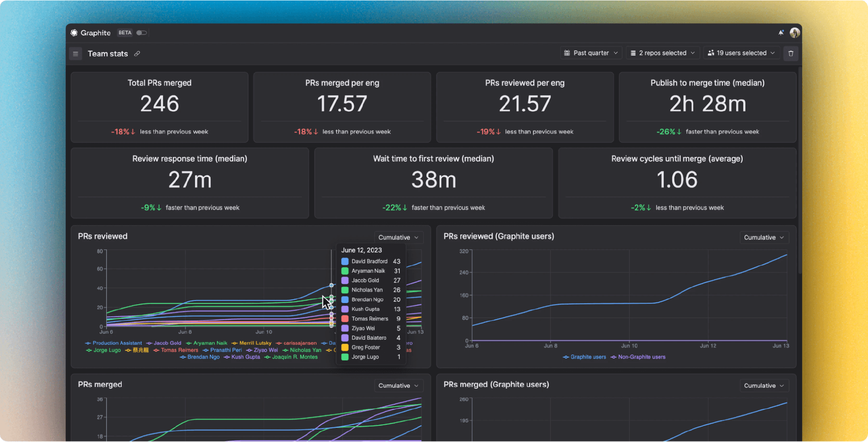868x442 pixels.
Task: Click the Graphite logo icon
Action: pos(74,33)
